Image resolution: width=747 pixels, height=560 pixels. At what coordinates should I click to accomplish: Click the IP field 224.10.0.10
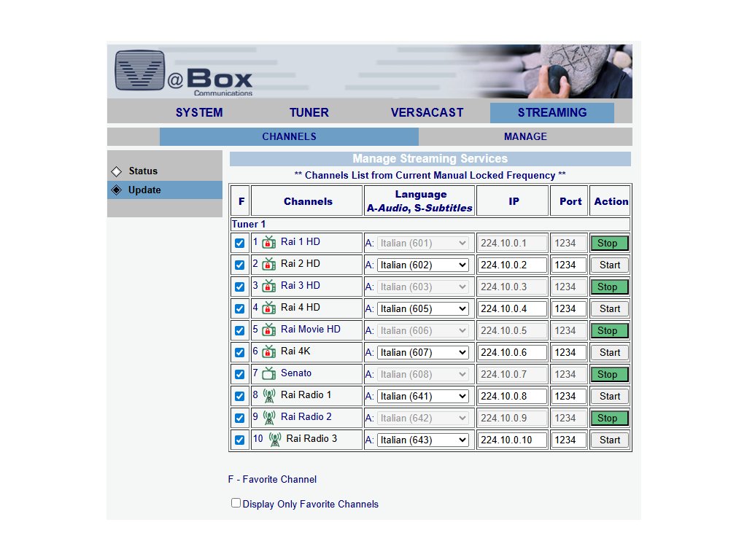(x=512, y=440)
